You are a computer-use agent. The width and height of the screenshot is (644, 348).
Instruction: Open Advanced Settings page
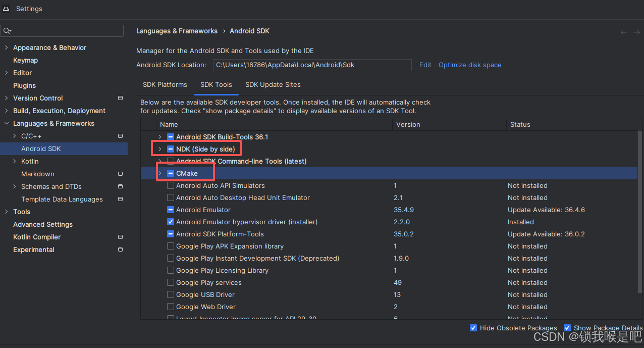[x=43, y=224]
